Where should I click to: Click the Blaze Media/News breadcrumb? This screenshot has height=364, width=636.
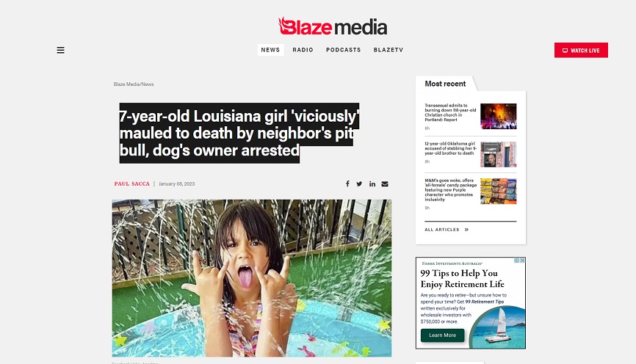tap(134, 84)
